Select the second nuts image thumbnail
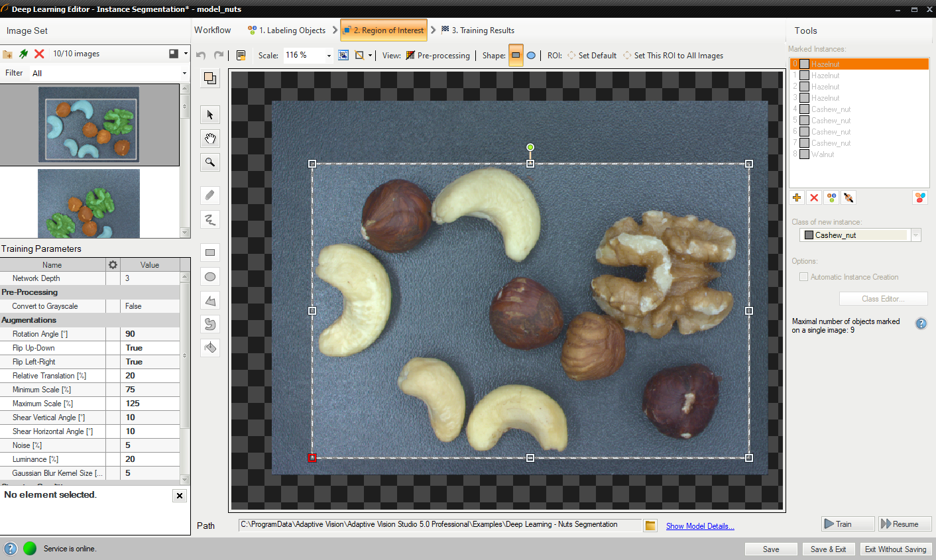The image size is (936, 560). tap(89, 203)
